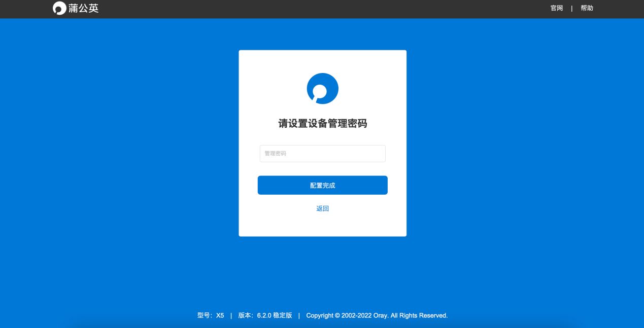Screen dimensions: 644x328
Task: Open the 帮助 link
Action: [x=587, y=8]
